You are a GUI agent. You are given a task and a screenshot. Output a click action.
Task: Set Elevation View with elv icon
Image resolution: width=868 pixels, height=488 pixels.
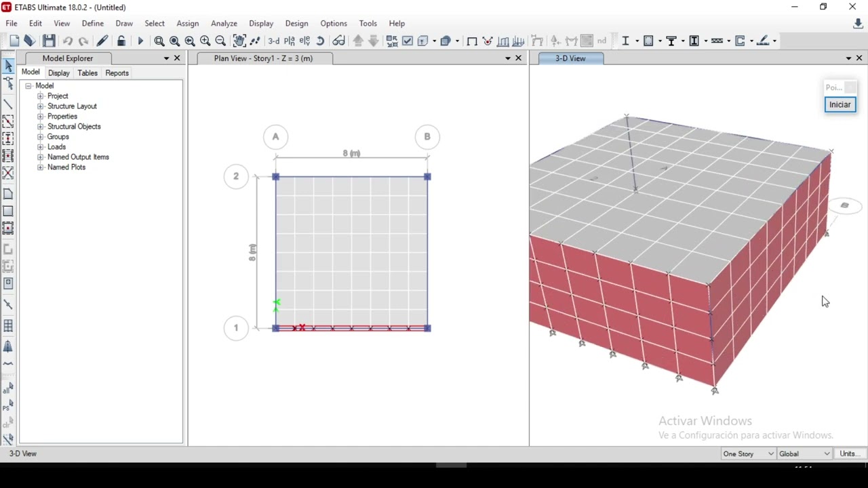tap(304, 41)
